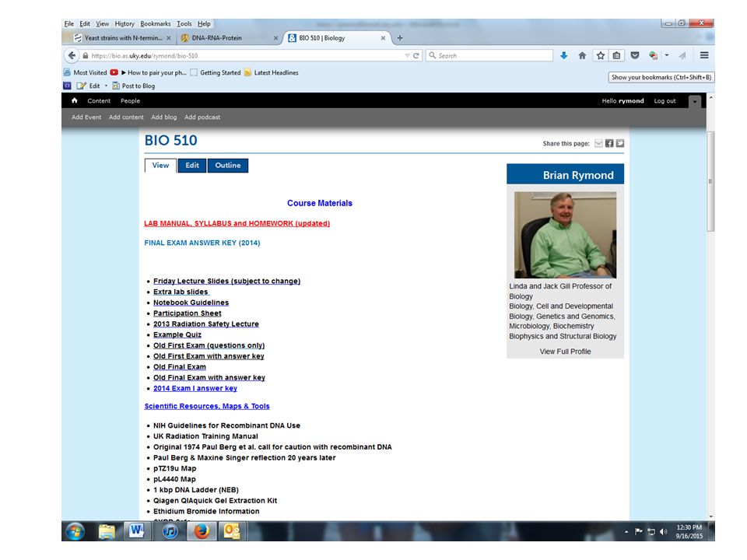The image size is (747, 560).
Task: Select the Outline tab
Action: pyautogui.click(x=228, y=165)
